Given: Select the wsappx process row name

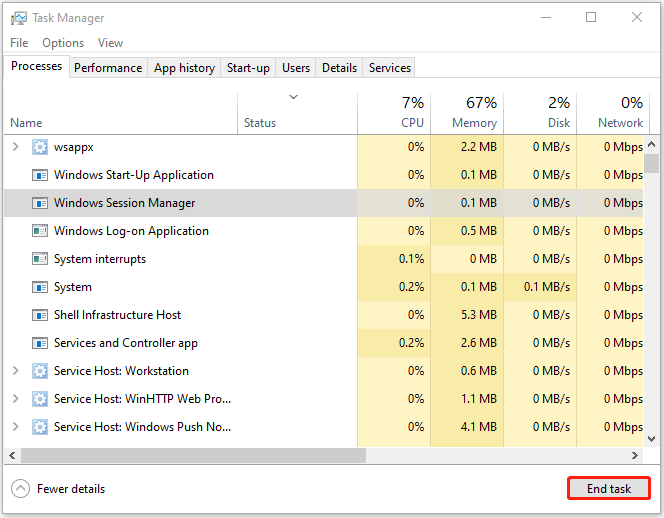Looking at the screenshot, I should point(74,147).
